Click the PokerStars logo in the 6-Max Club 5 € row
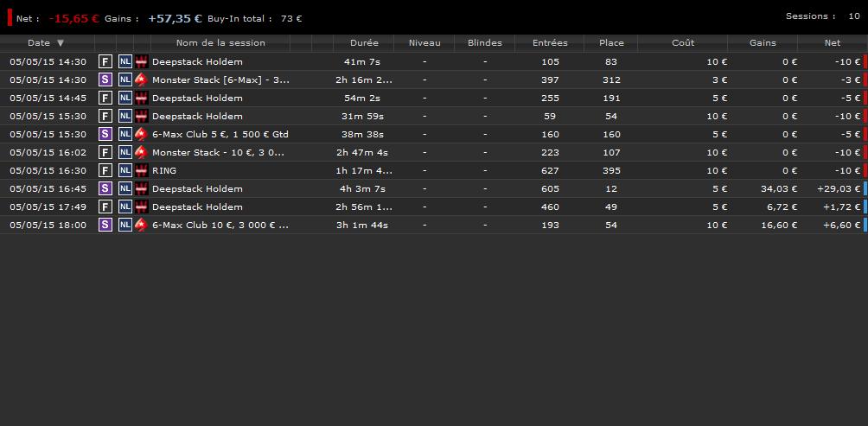 (x=142, y=134)
